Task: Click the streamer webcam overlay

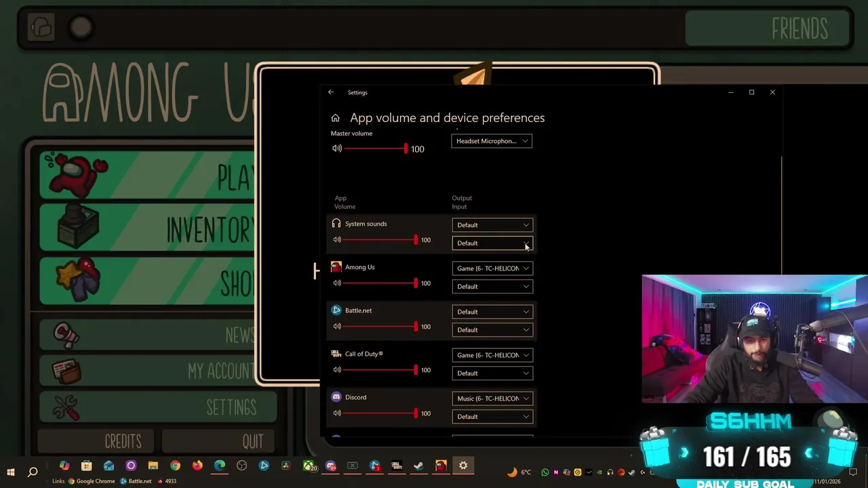Action: [755, 339]
